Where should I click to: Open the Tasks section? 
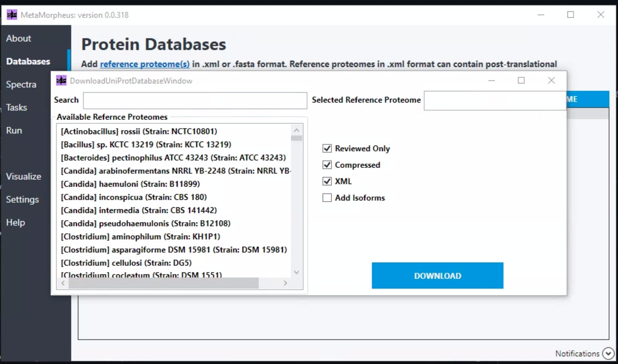(16, 107)
